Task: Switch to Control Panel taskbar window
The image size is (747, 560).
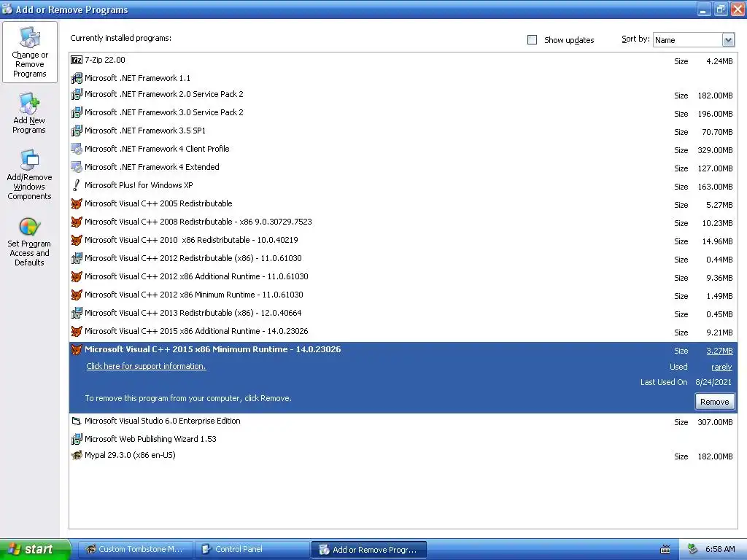Action: tap(252, 550)
